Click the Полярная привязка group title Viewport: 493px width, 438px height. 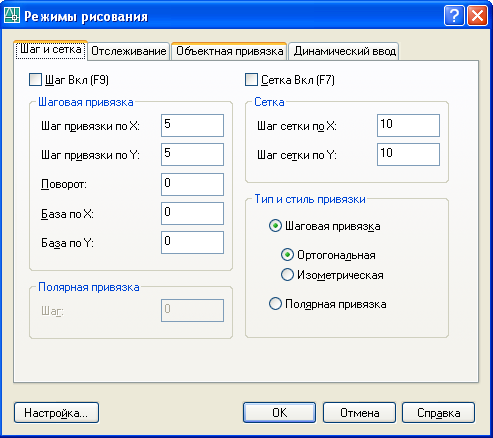tap(89, 287)
